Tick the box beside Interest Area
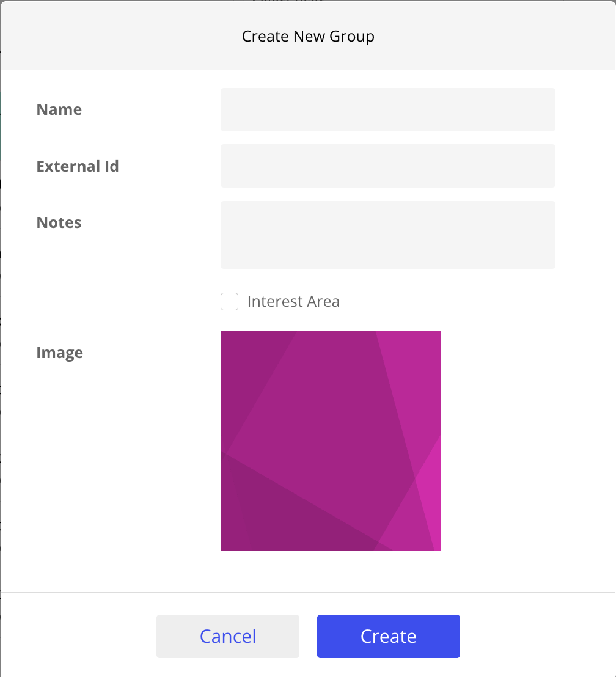The width and height of the screenshot is (616, 677). pos(229,302)
